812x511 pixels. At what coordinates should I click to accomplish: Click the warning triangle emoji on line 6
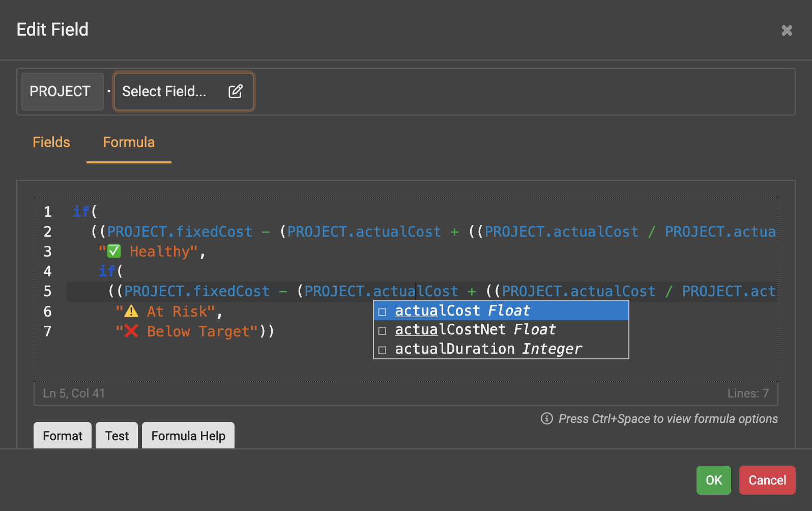click(x=131, y=311)
